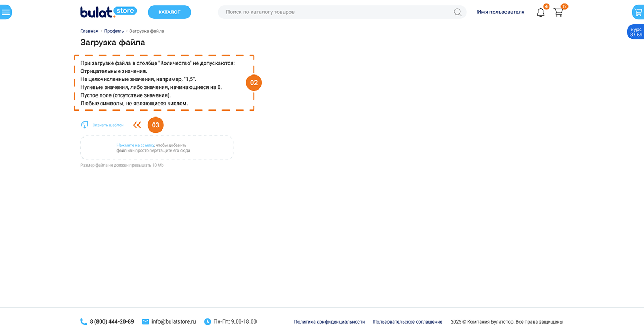Go to Профиль breadcrumb

pos(114,31)
